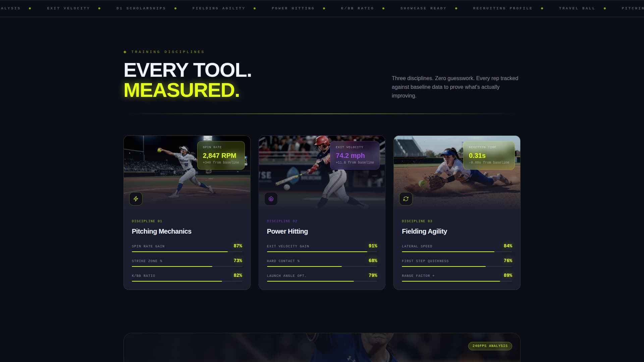Select the lightning bolt icon on Pitching Mechanics card
This screenshot has width=644, height=362.
136,198
